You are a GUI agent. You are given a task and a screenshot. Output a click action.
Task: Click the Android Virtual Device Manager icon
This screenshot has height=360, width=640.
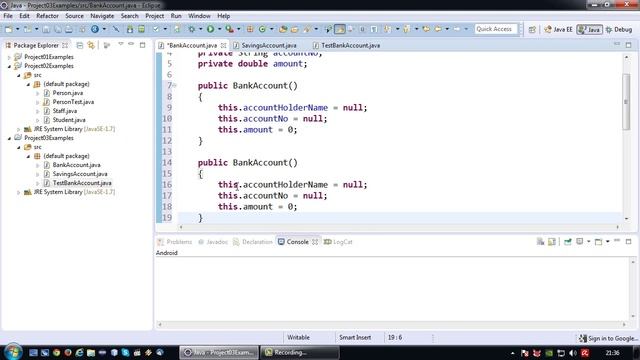141,29
